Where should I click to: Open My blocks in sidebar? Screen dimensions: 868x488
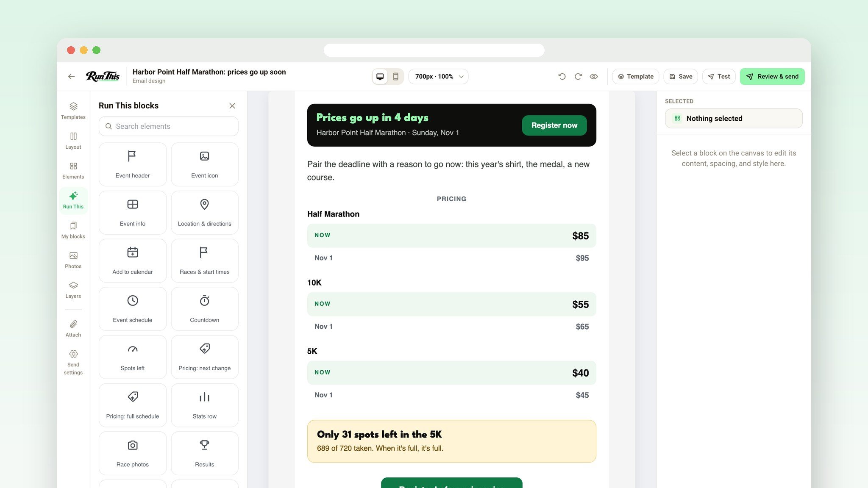pos(73,230)
